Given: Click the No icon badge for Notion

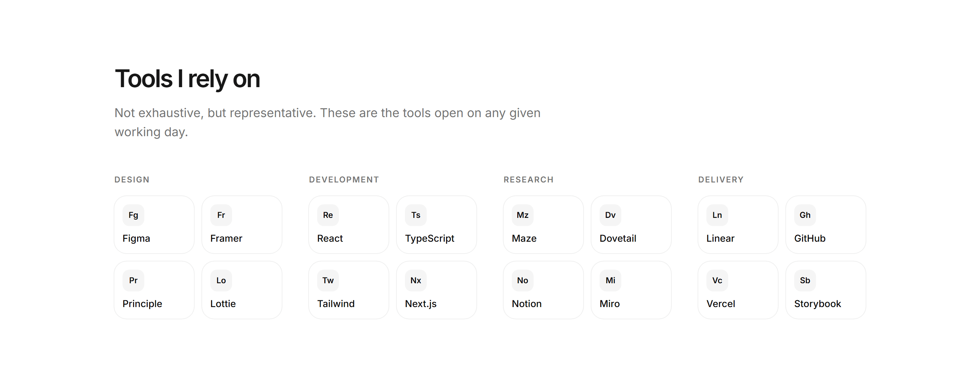Looking at the screenshot, I should (x=523, y=281).
